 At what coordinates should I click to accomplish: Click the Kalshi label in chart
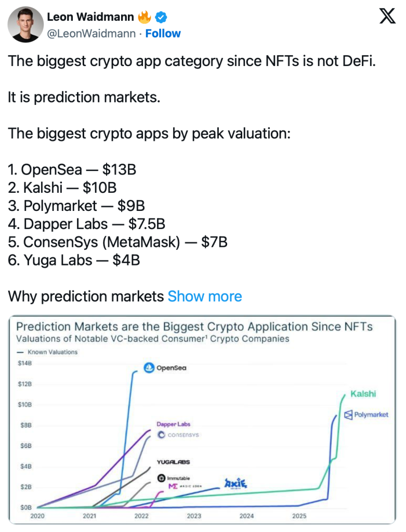(363, 394)
